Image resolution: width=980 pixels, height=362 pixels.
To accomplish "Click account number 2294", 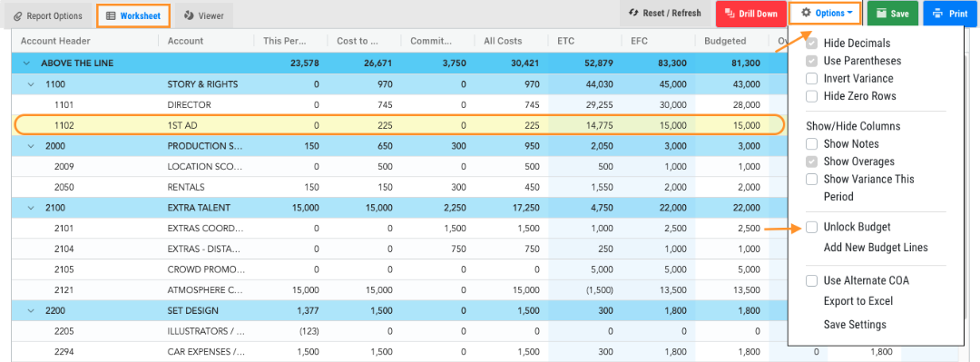I will [x=64, y=351].
